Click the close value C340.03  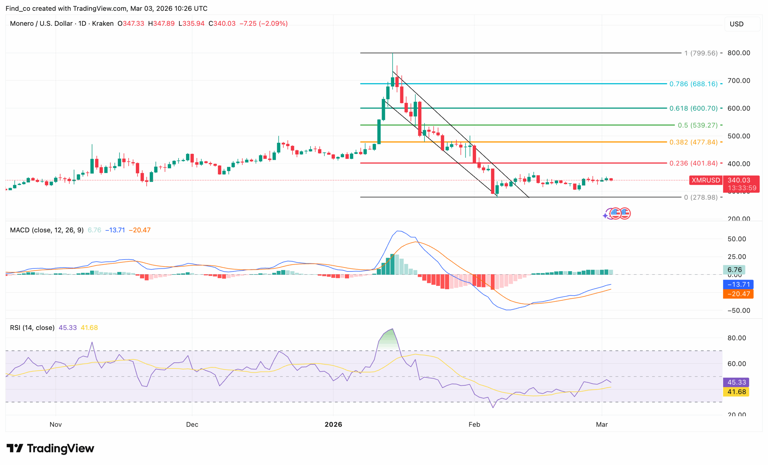(x=222, y=24)
